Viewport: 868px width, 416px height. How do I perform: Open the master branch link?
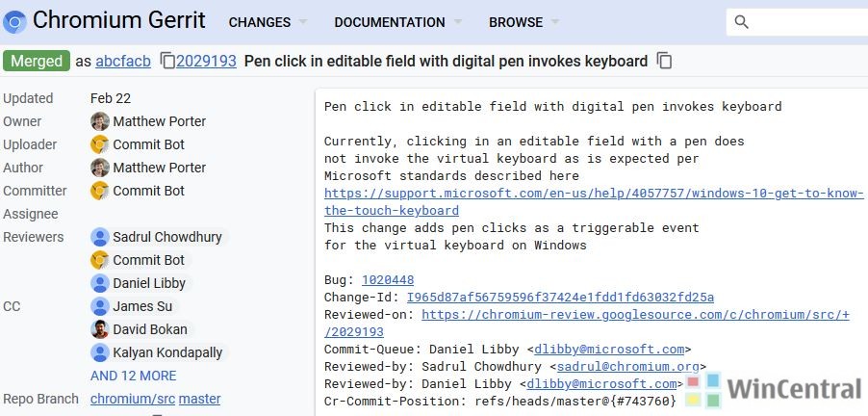click(199, 399)
